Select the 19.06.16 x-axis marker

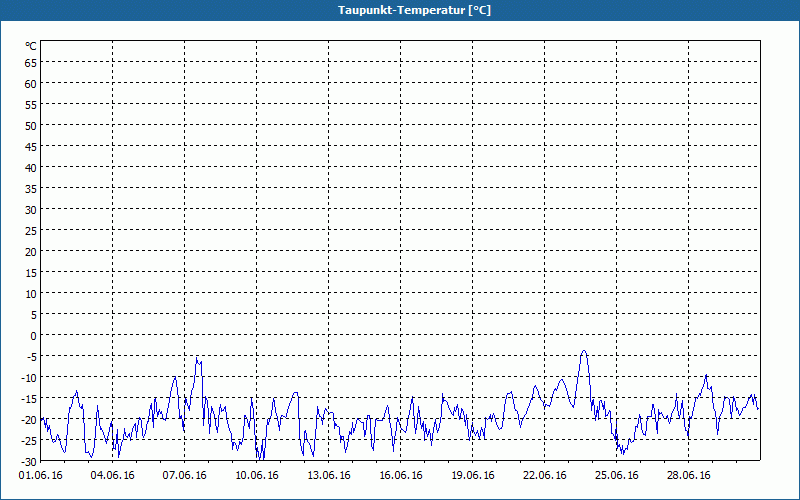pos(473,475)
